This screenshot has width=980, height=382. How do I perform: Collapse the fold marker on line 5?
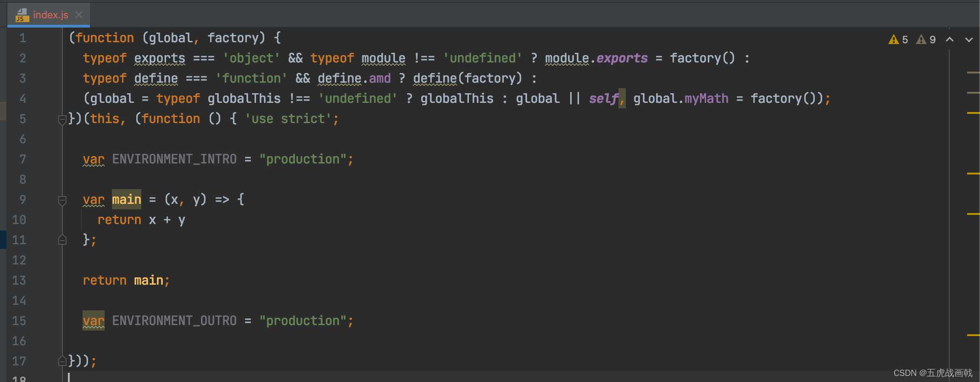[x=62, y=120]
